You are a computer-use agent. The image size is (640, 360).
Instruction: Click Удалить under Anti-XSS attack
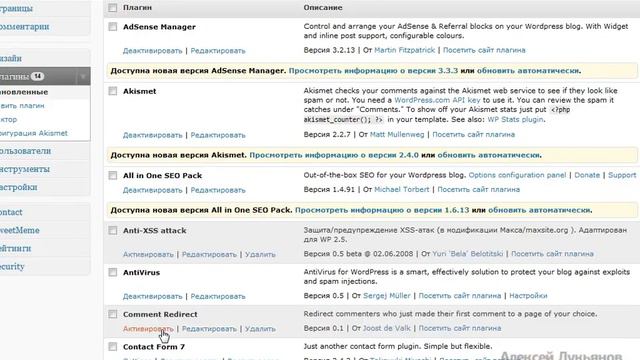click(260, 254)
